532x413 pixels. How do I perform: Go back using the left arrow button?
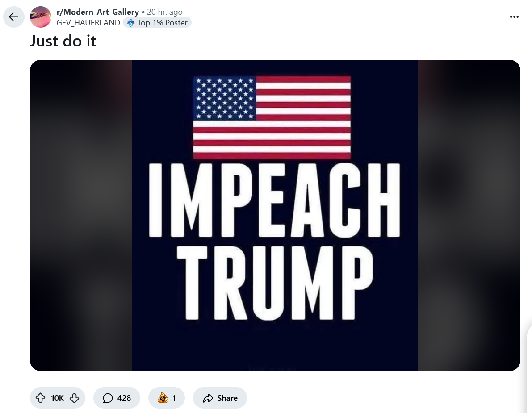[x=13, y=17]
